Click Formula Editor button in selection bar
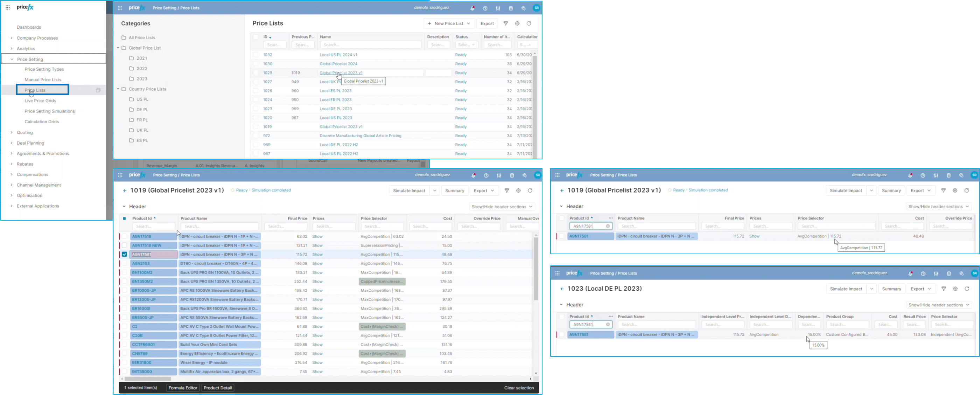This screenshot has height=395, width=980. coord(183,388)
